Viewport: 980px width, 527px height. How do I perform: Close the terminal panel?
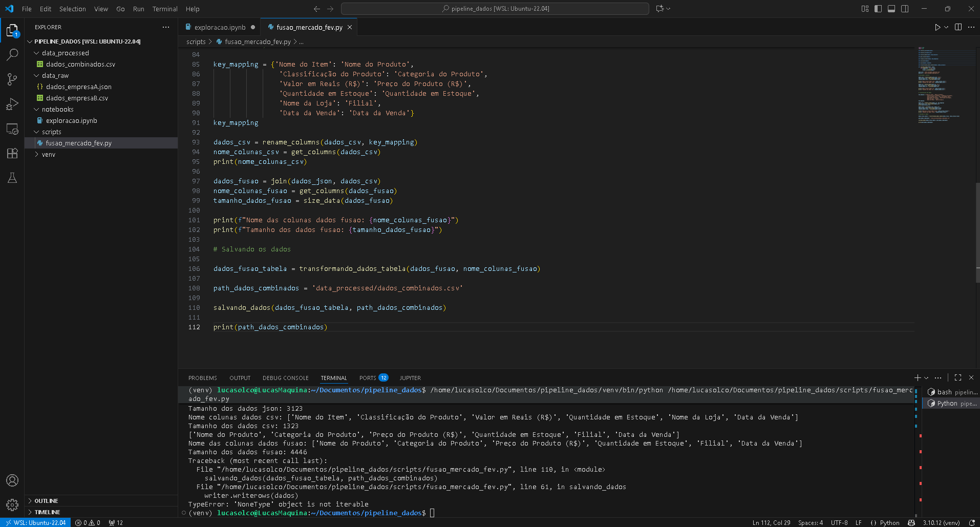pos(971,377)
